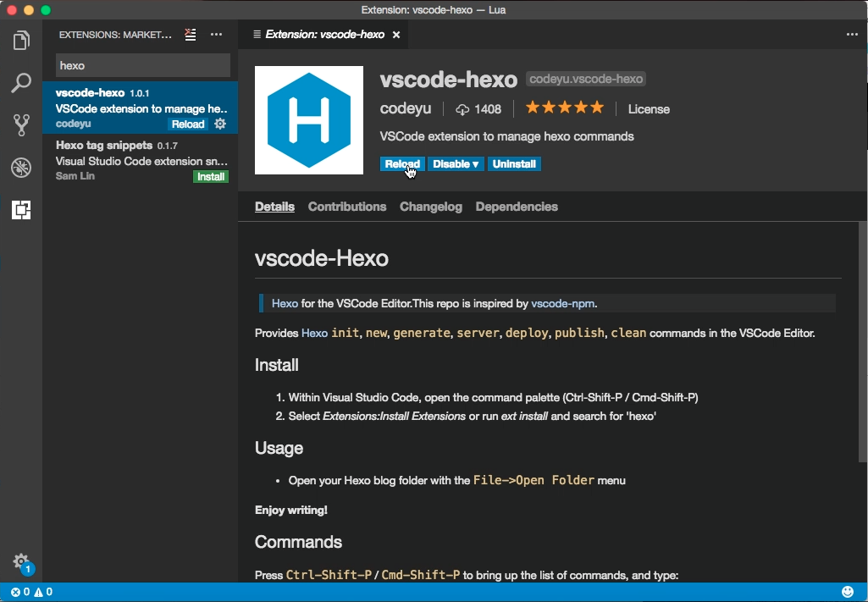Click the Sam Lin author name
Screen dimensions: 868x602
coord(75,176)
